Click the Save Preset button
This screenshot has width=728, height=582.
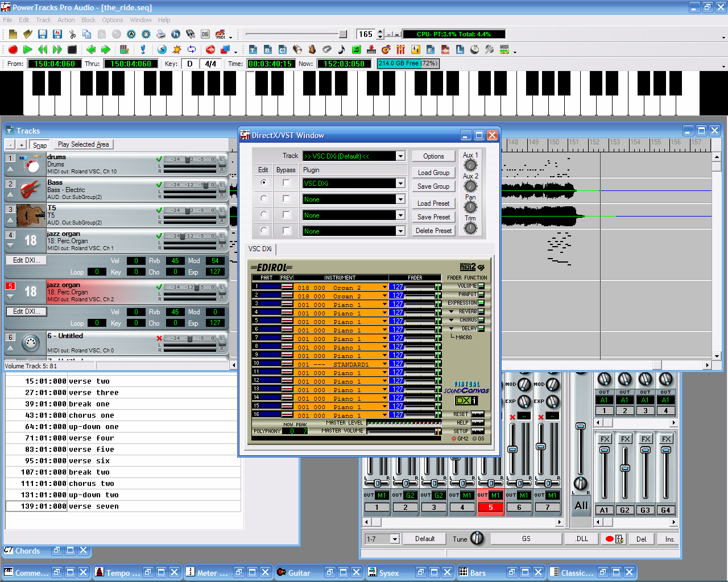(x=433, y=217)
